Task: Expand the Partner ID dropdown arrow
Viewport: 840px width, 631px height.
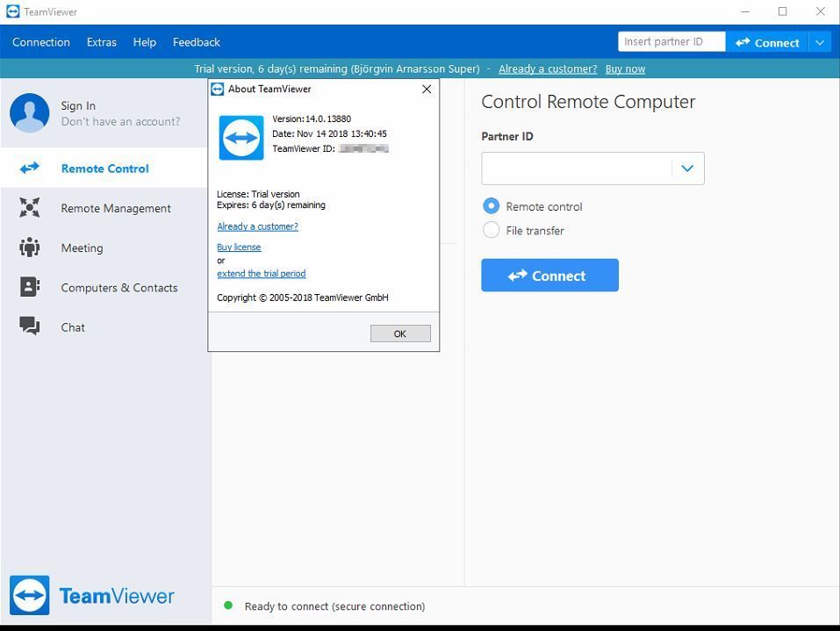Action: pos(687,169)
